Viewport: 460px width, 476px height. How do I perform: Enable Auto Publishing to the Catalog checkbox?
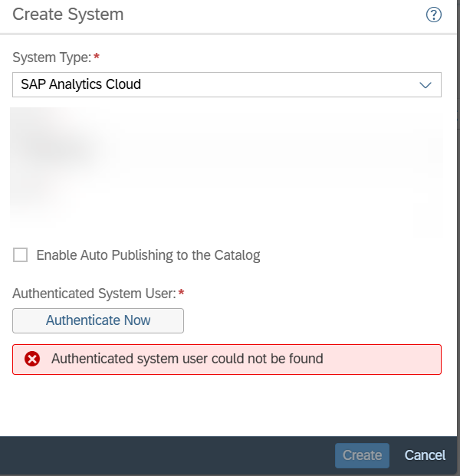coord(21,254)
